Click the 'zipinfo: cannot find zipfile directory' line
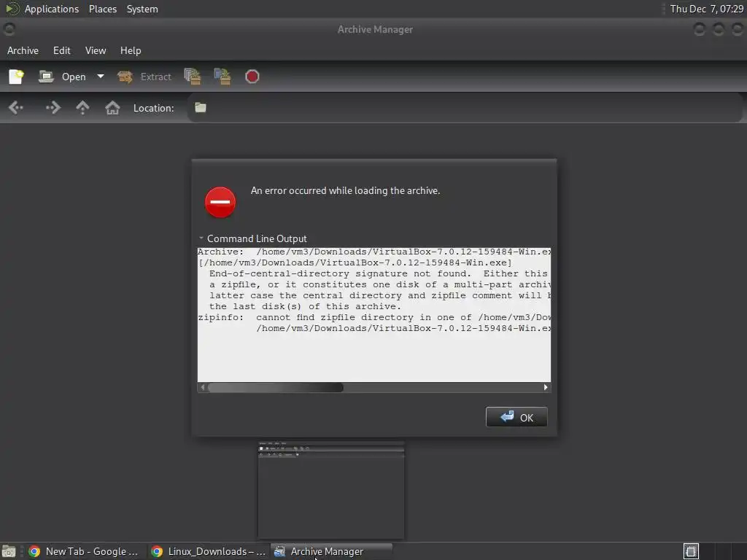The height and width of the screenshot is (560, 747). (374, 318)
